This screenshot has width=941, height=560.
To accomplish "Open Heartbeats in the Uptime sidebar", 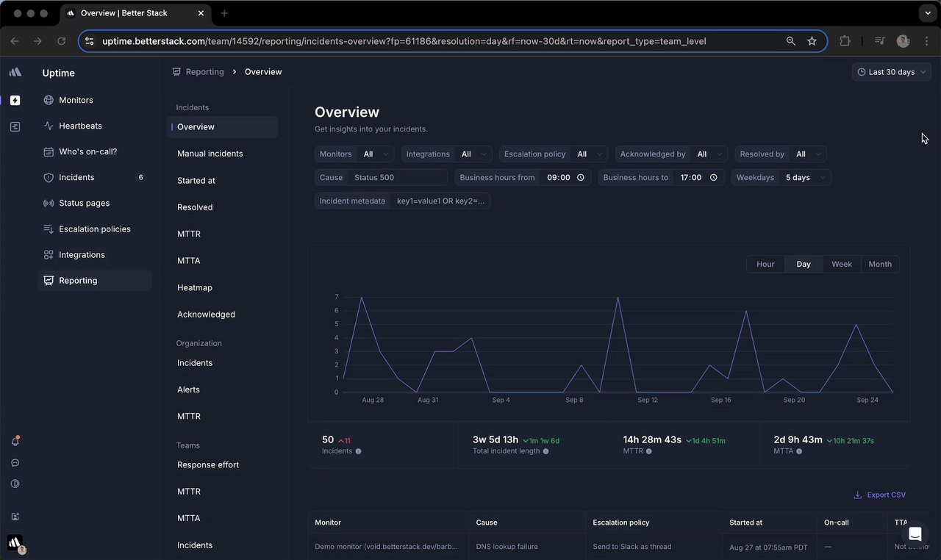I will [95, 126].
